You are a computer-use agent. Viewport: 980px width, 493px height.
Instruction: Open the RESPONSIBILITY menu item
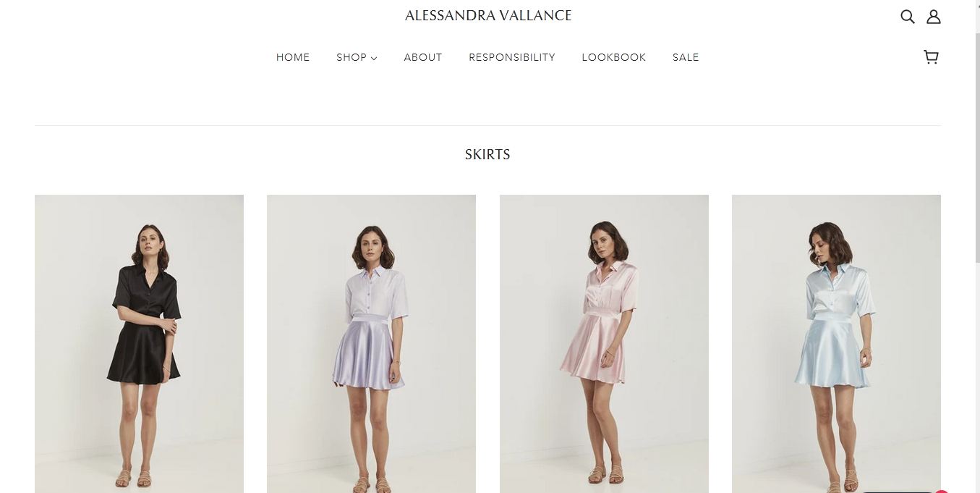pos(512,57)
